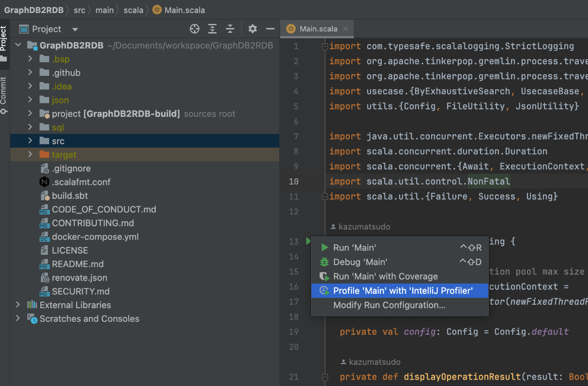Close the Main.scala editor tab

coord(345,29)
